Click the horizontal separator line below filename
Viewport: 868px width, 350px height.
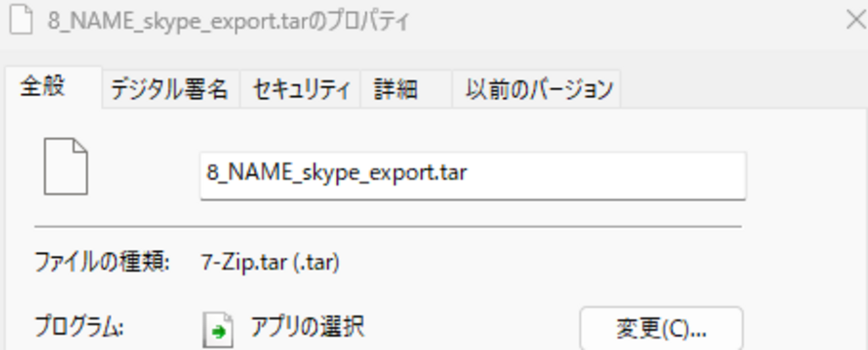(387, 227)
